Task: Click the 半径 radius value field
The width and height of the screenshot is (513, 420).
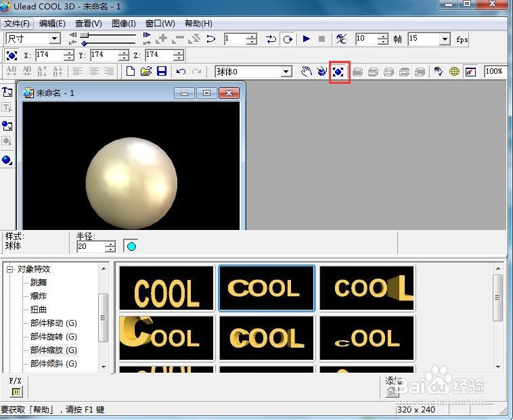Action: [91, 246]
